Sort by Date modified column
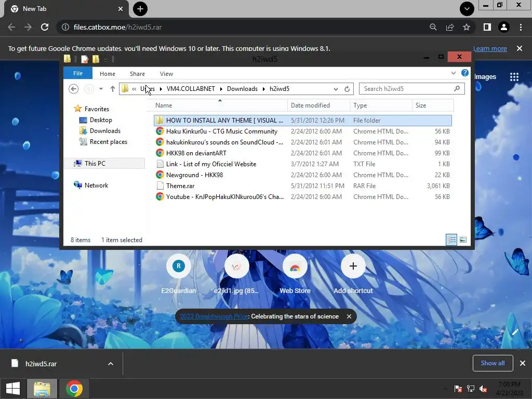 [318, 105]
